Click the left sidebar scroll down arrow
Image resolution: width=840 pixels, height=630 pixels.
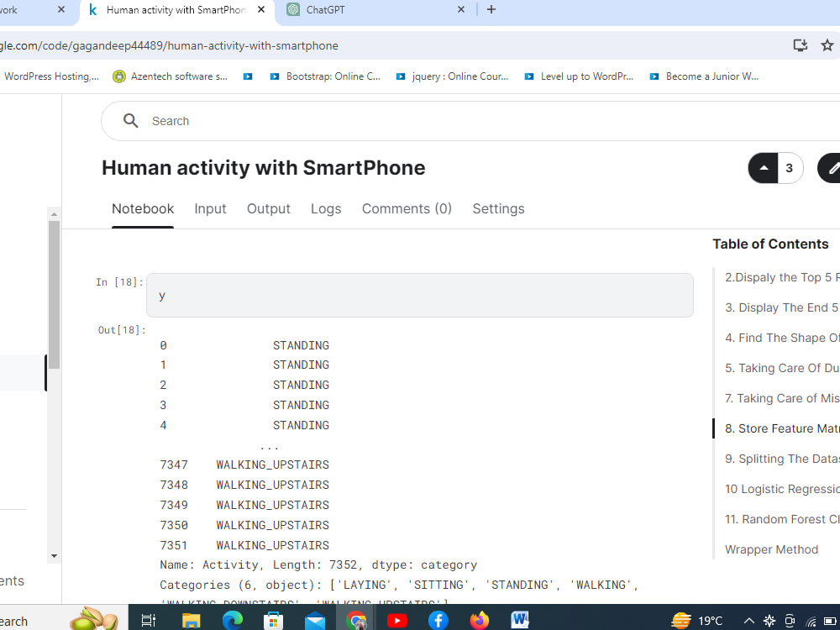click(54, 556)
